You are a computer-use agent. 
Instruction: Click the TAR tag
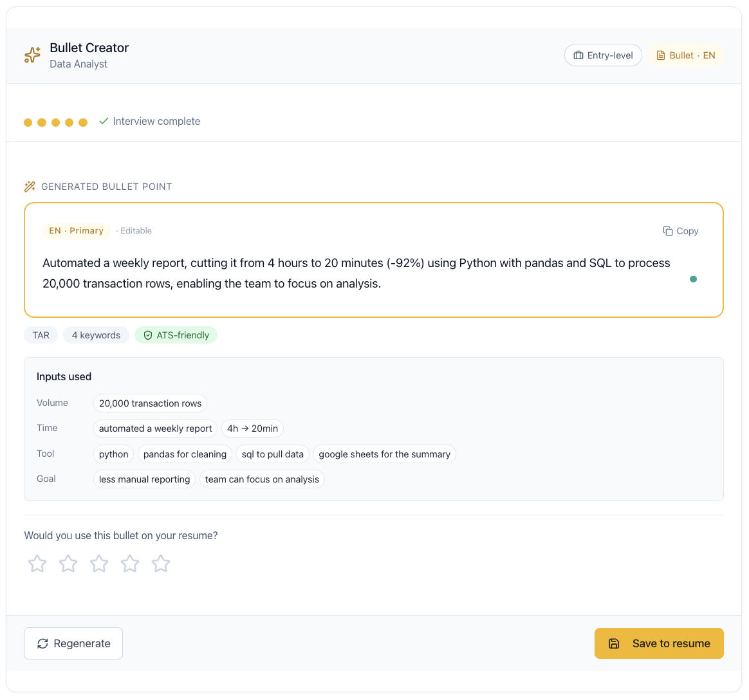pyautogui.click(x=41, y=335)
